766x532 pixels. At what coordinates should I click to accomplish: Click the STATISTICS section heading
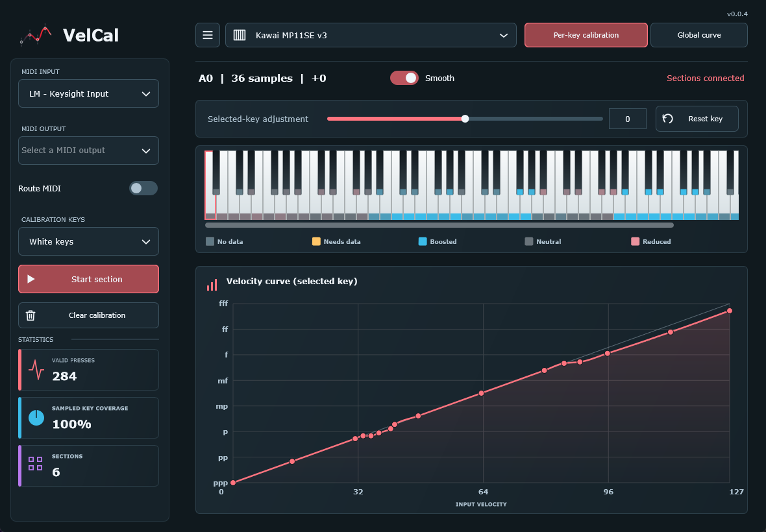coord(36,340)
